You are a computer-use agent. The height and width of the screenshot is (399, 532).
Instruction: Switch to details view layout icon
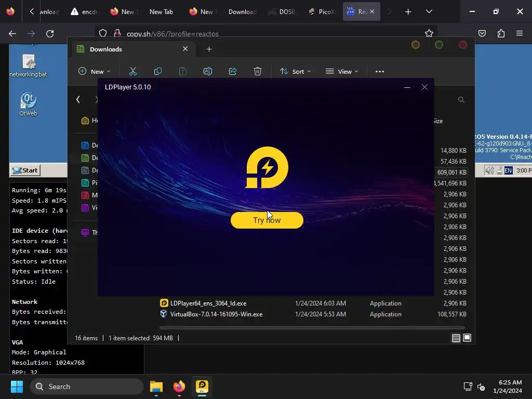click(456, 338)
